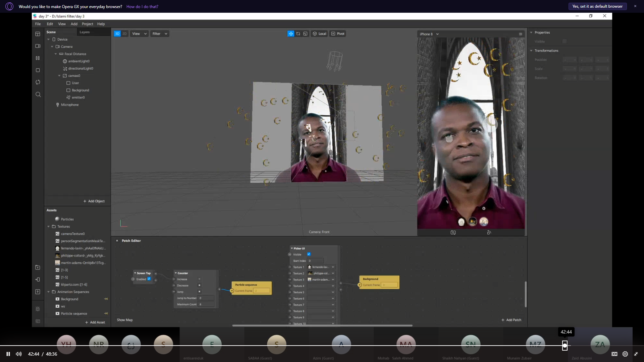Viewport: 644px width, 362px height.
Task: Click the Jump input on Counter patch
Action: (x=174, y=292)
